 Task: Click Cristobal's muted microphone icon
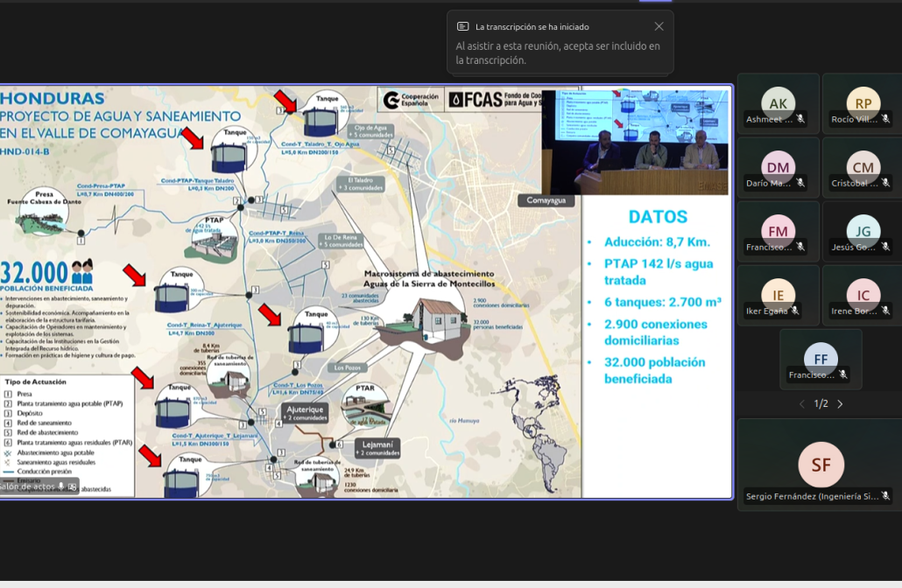point(885,183)
